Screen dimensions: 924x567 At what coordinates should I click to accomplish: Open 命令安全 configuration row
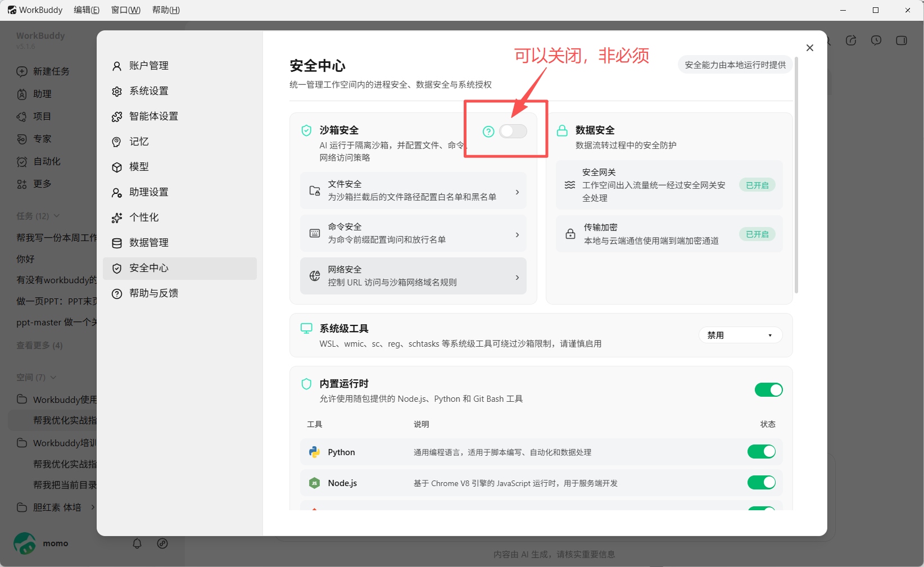coord(413,234)
